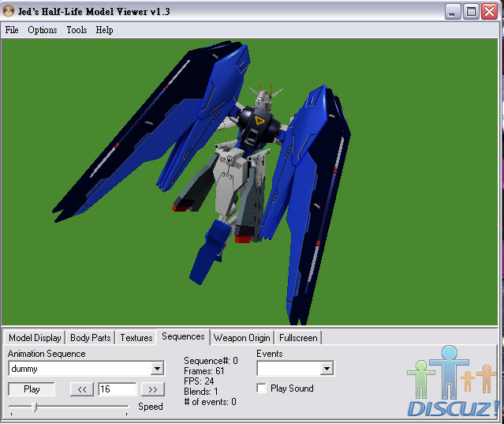This screenshot has height=424, width=504.
Task: Switch to the Model Display tab
Action: tap(35, 338)
